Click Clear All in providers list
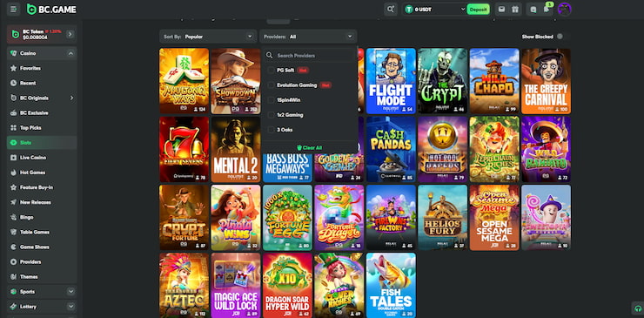Image resolution: width=644 pixels, height=318 pixels. [309, 148]
